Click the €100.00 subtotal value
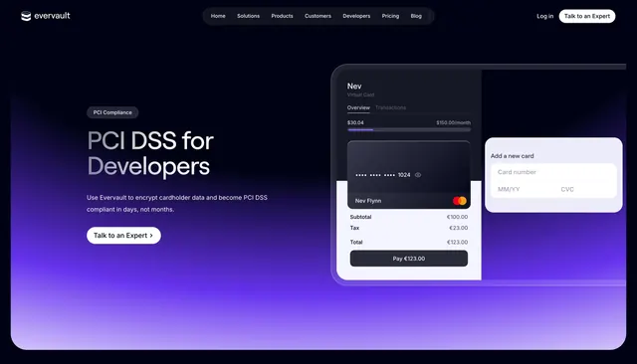 tap(457, 217)
